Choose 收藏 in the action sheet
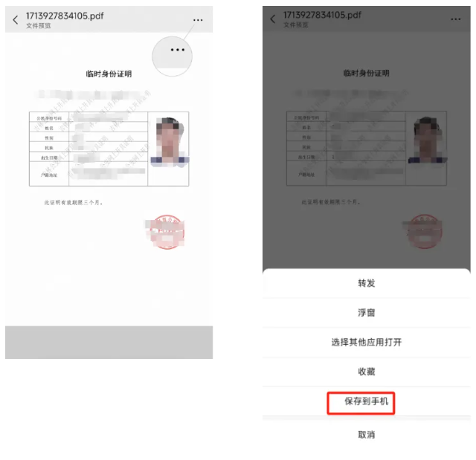 click(367, 372)
